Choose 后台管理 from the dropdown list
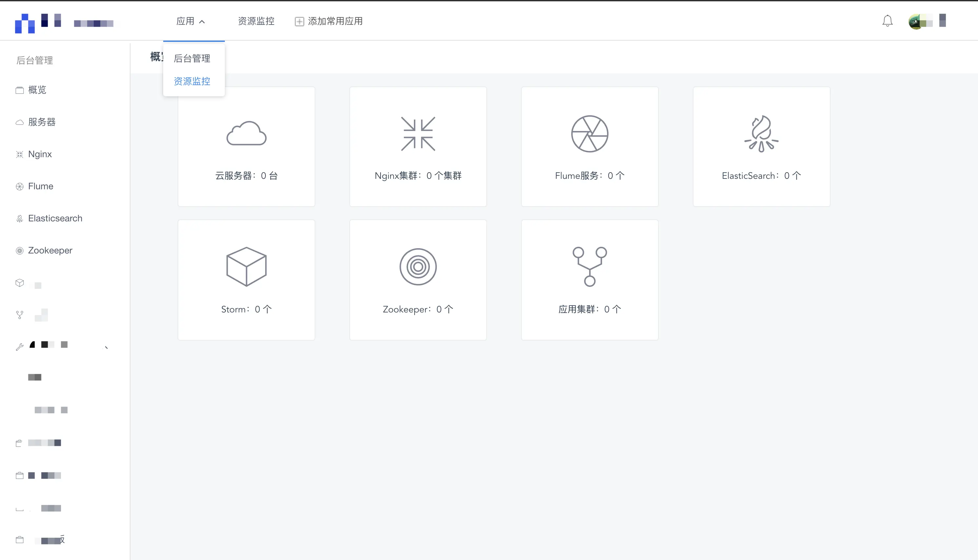 (x=192, y=59)
